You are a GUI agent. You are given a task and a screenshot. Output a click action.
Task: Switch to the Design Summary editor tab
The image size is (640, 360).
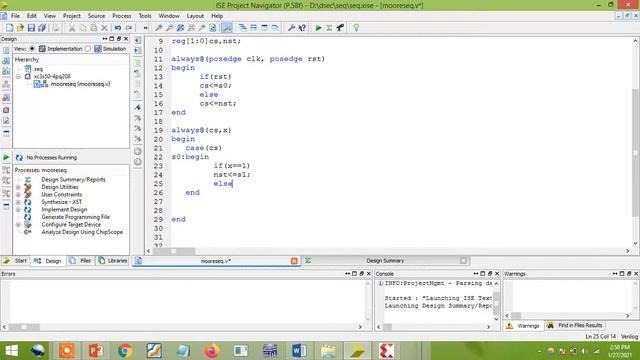(x=385, y=261)
